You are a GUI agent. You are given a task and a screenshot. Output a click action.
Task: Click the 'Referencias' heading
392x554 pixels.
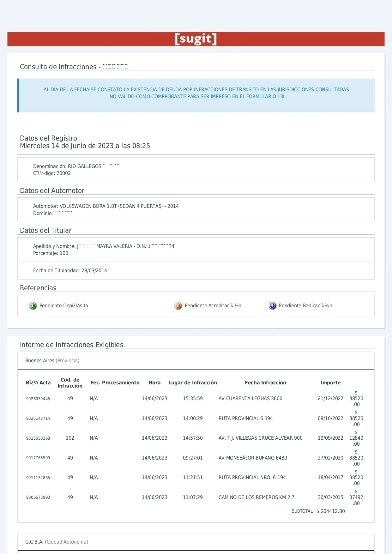[x=38, y=288]
